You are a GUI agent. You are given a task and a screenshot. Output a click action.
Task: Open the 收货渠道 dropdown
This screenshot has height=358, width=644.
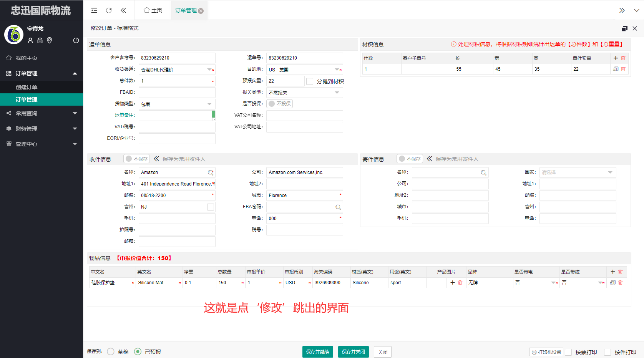[x=209, y=70]
